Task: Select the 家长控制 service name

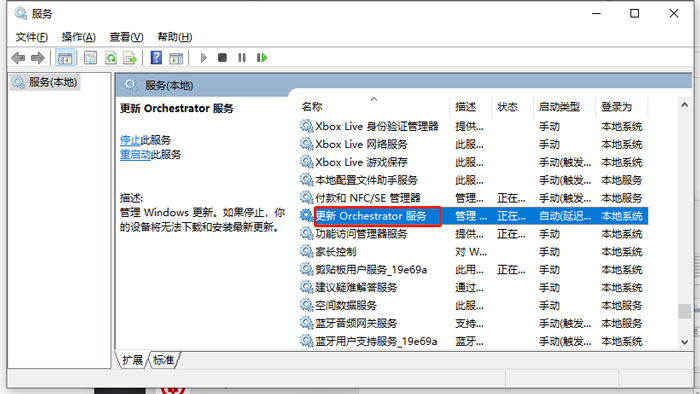Action: point(336,252)
